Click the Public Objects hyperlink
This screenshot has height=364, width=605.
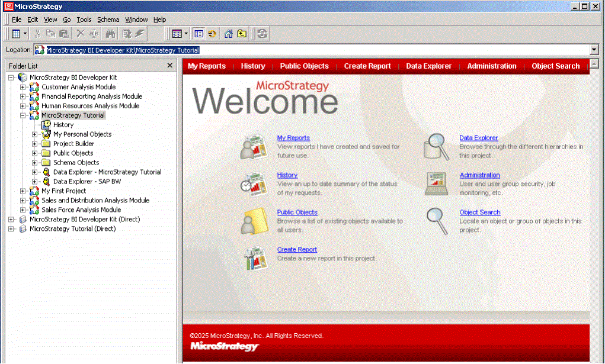pos(297,212)
